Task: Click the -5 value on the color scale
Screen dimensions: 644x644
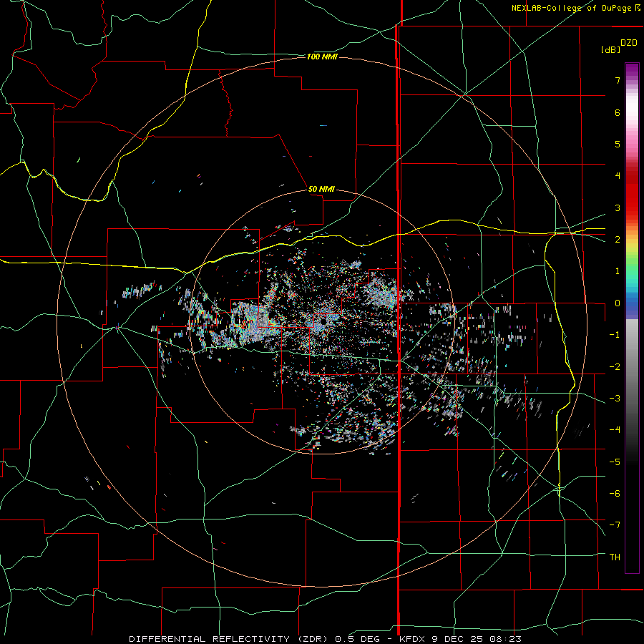Action: pos(615,462)
